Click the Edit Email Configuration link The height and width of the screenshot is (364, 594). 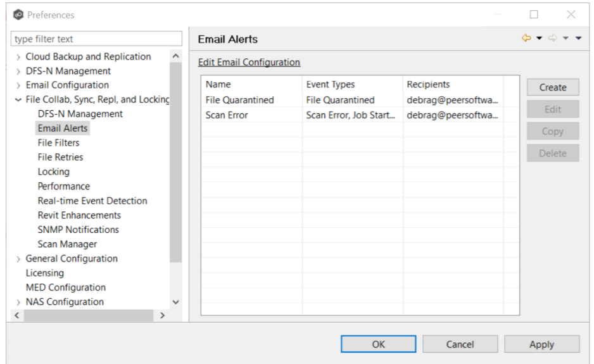click(x=249, y=63)
